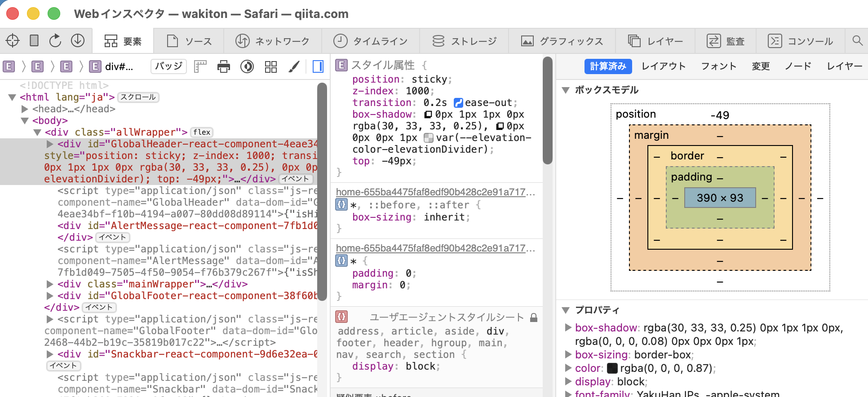Click the layout grid overlay icon
Image resolution: width=868 pixels, height=397 pixels.
pyautogui.click(x=271, y=67)
